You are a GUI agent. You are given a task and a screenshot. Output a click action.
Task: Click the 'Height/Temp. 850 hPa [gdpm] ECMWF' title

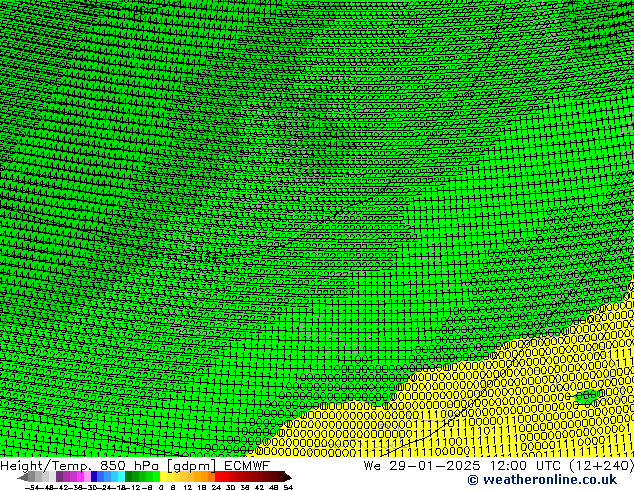click(x=135, y=466)
